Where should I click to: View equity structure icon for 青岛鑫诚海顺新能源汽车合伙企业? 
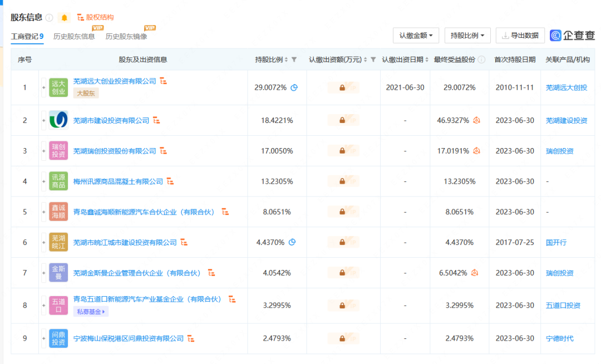click(225, 212)
